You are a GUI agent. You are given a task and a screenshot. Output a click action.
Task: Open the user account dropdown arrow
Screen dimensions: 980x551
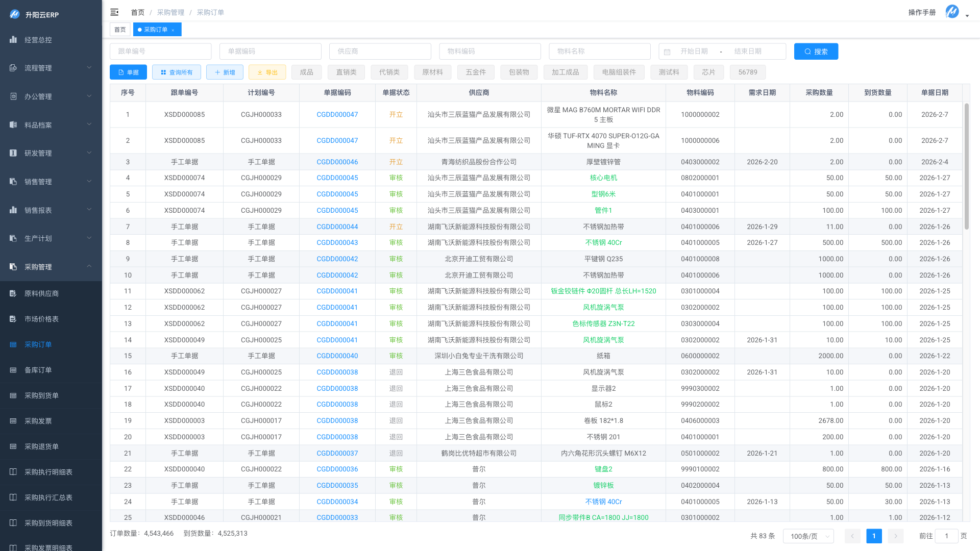[967, 16]
